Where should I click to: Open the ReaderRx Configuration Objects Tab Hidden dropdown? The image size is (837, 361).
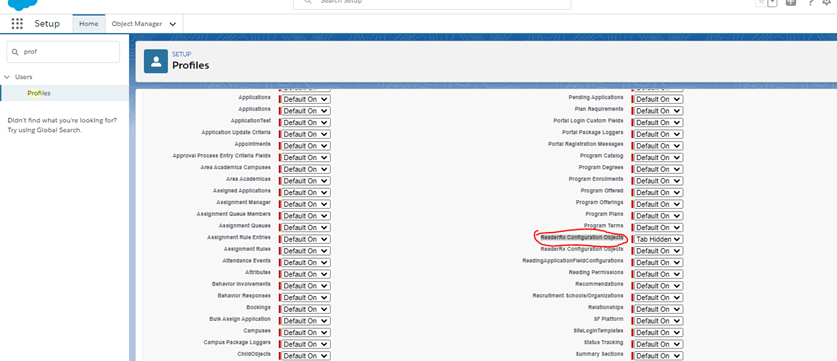pyautogui.click(x=658, y=239)
